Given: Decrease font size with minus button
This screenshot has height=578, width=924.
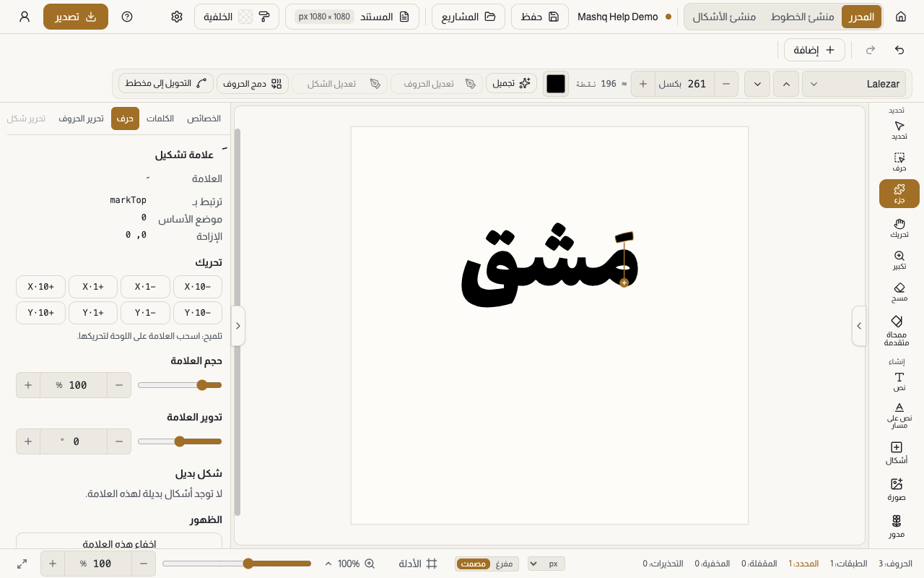Looking at the screenshot, I should coord(726,84).
